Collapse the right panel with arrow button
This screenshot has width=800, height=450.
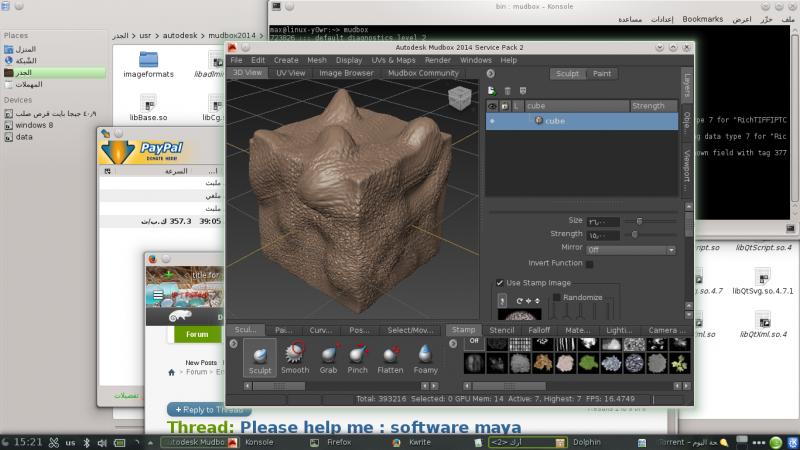pyautogui.click(x=490, y=73)
